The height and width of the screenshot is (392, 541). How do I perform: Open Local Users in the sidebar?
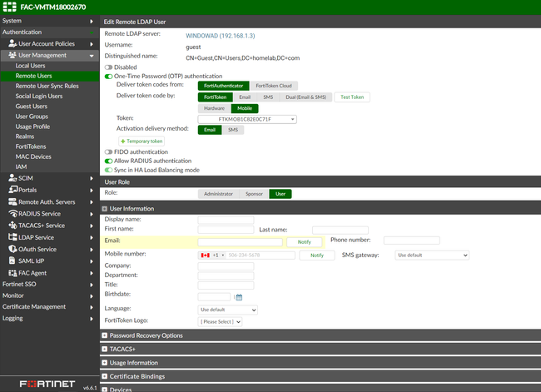(31, 66)
